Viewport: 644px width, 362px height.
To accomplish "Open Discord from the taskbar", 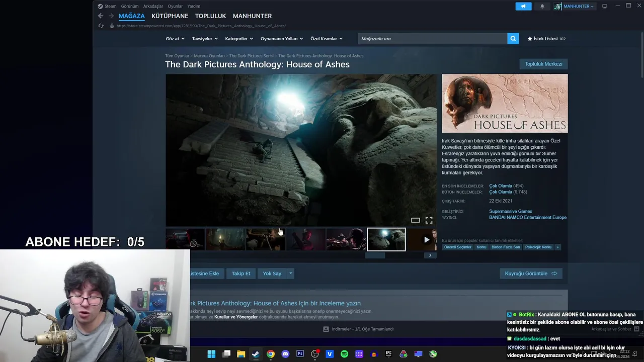I will 285,354.
